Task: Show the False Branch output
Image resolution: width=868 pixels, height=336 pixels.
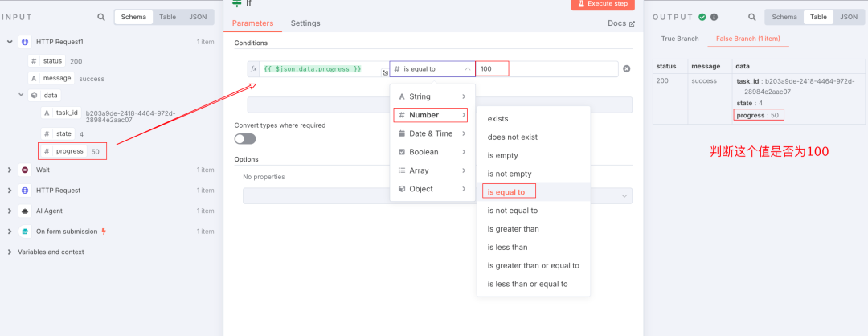Action: [748, 39]
